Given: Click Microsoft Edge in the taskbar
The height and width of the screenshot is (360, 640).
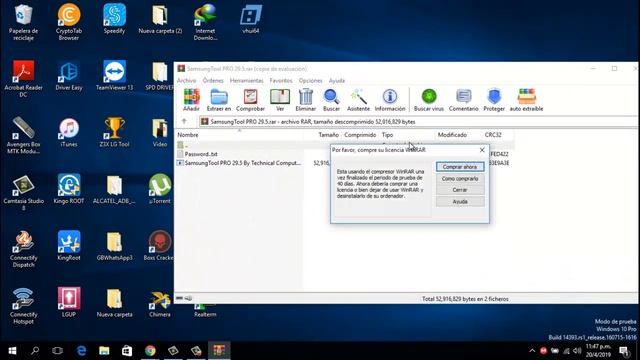Looking at the screenshot, I should click(x=81, y=351).
